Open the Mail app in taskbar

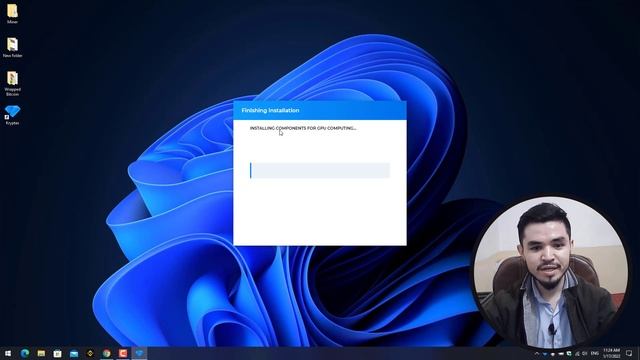(74, 353)
